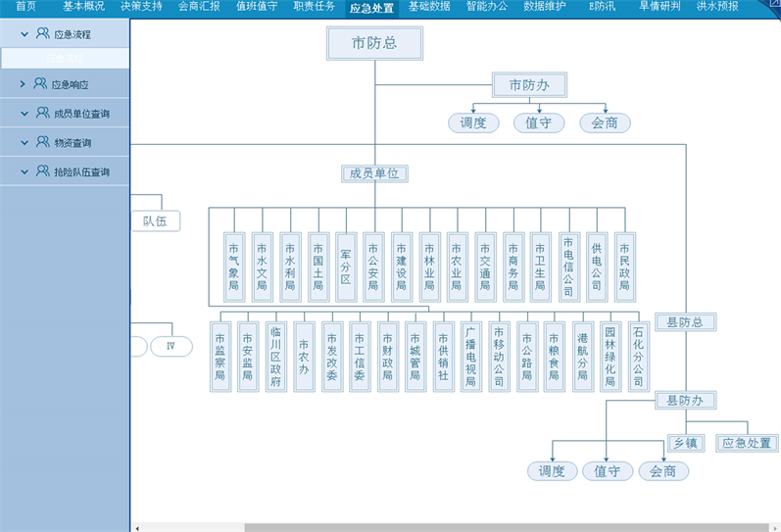Select the highlighted 应急流程 sub-item

(65, 58)
